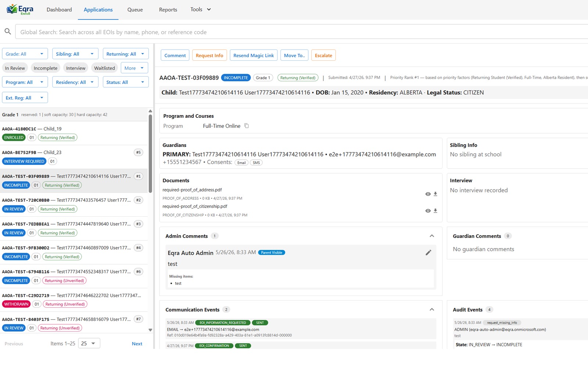Click the global search magnifier icon

click(8, 32)
